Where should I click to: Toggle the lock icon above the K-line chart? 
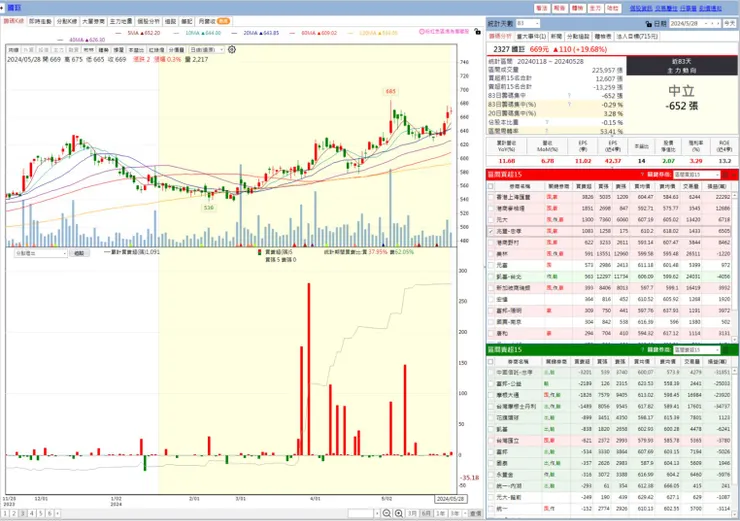tap(478, 32)
